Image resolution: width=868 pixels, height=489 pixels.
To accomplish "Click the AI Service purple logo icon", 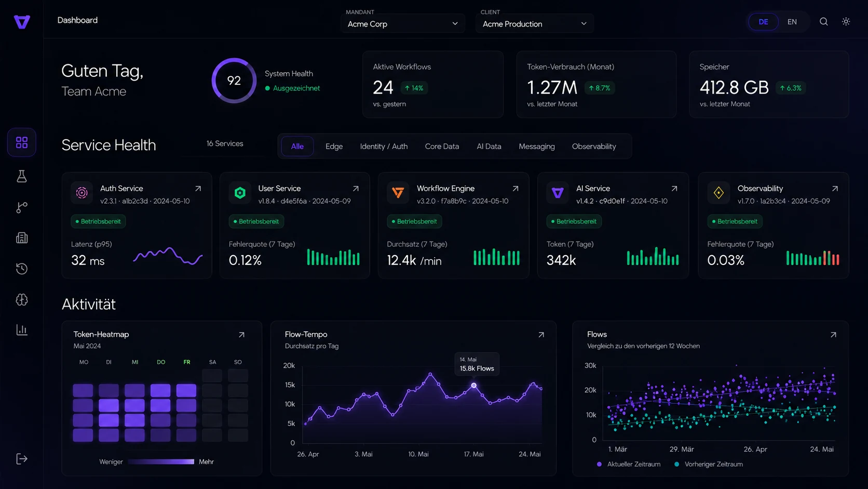I will [558, 193].
